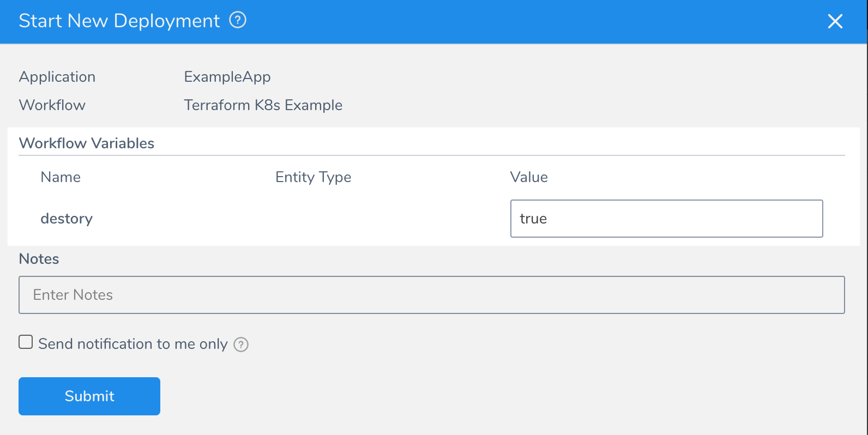Click the Workflow field label

52,105
